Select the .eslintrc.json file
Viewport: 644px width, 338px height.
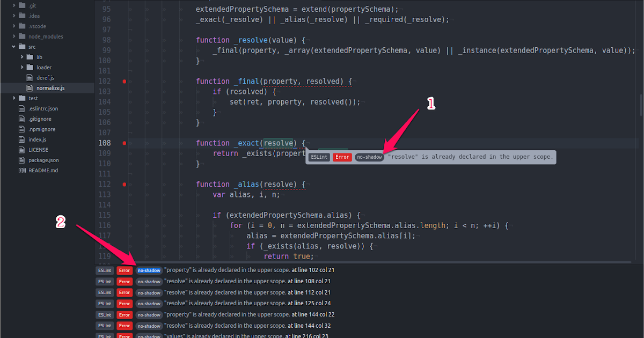click(x=43, y=109)
